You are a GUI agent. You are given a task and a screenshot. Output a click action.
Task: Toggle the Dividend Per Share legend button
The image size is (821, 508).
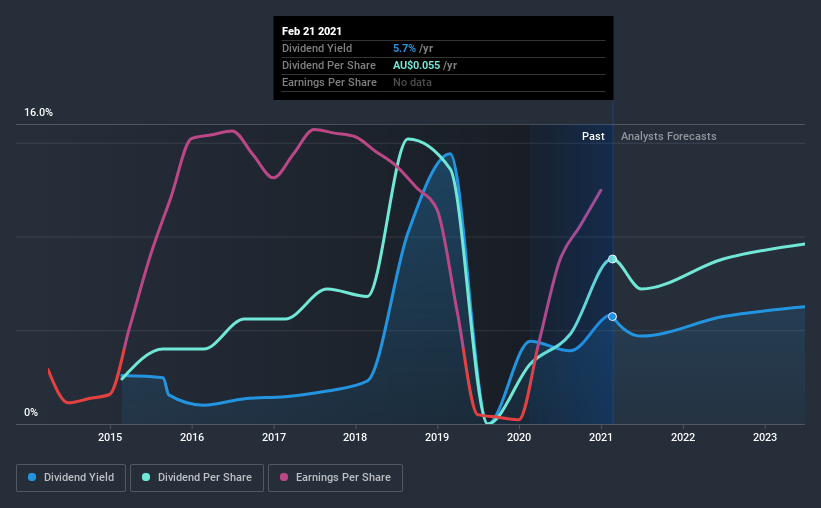(x=197, y=478)
